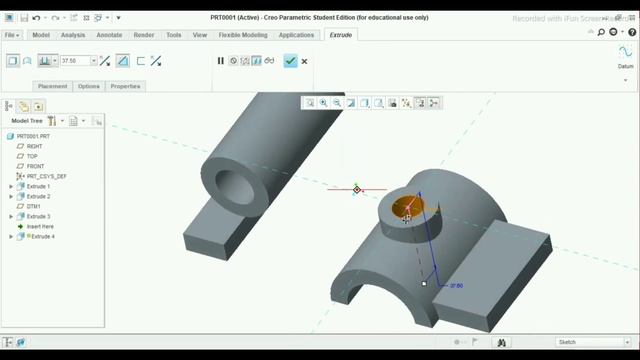The height and width of the screenshot is (360, 640).
Task: Cancel the extrude with X button
Action: click(304, 61)
